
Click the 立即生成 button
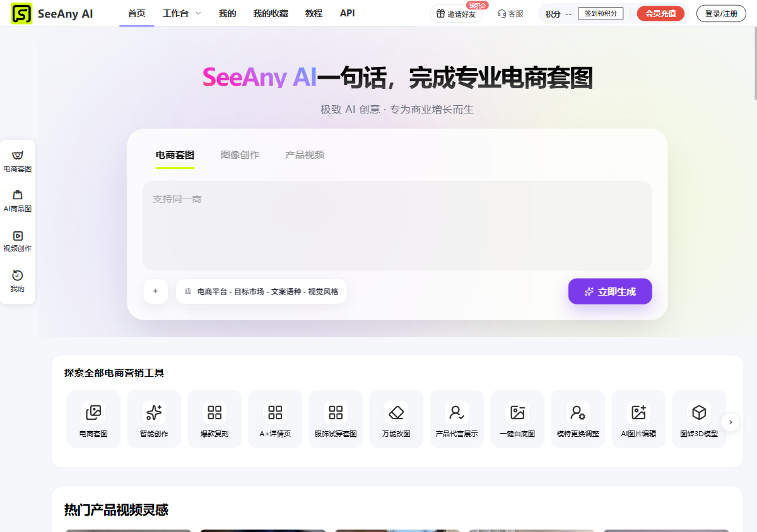click(x=610, y=291)
